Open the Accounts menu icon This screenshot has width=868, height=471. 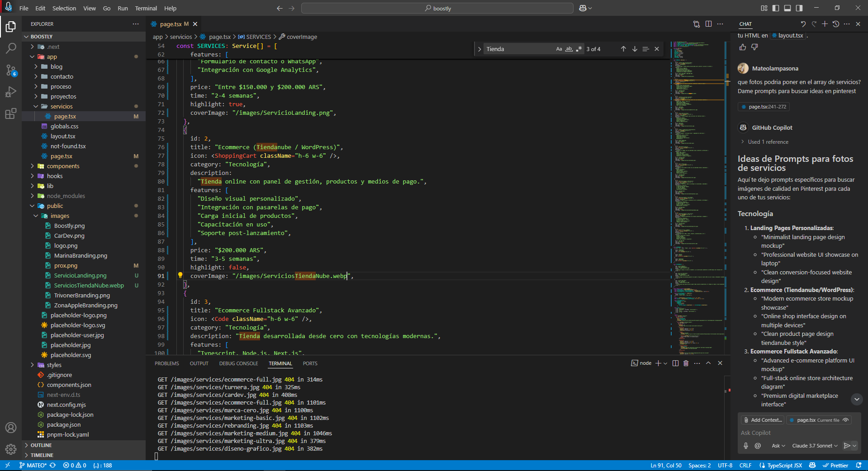point(11,428)
